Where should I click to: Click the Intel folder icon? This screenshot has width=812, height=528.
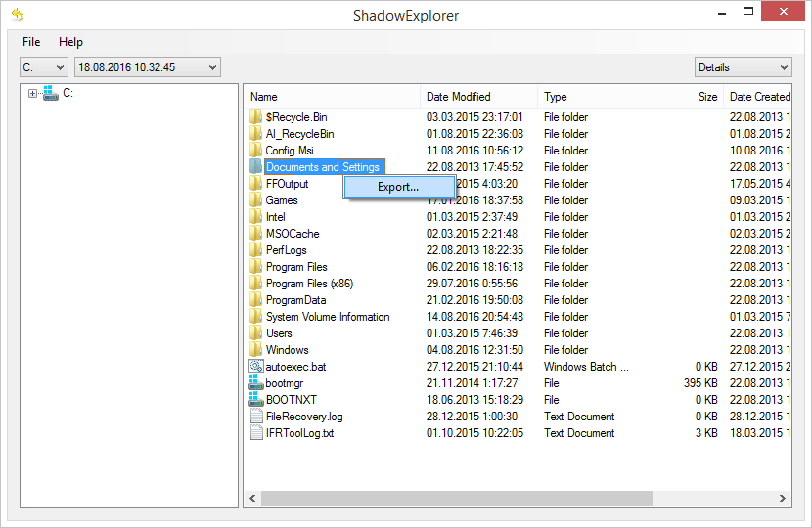(255, 216)
